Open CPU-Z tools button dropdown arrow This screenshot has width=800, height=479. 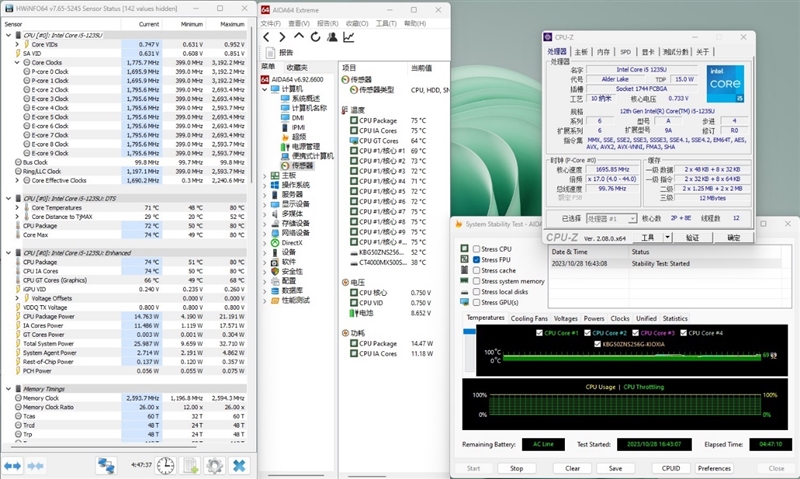667,237
